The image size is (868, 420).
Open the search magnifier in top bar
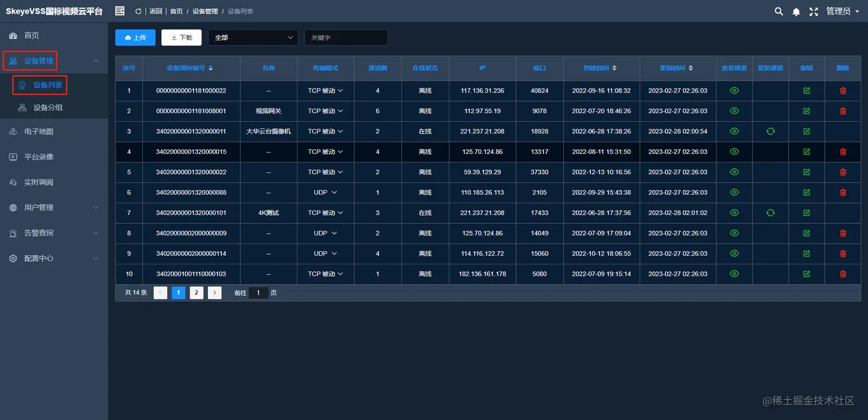pyautogui.click(x=779, y=11)
